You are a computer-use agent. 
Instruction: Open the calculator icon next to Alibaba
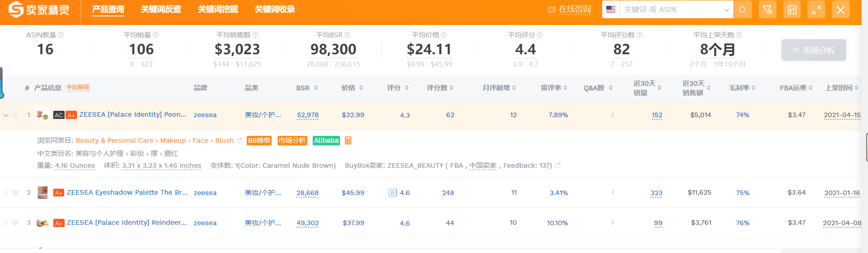point(348,140)
